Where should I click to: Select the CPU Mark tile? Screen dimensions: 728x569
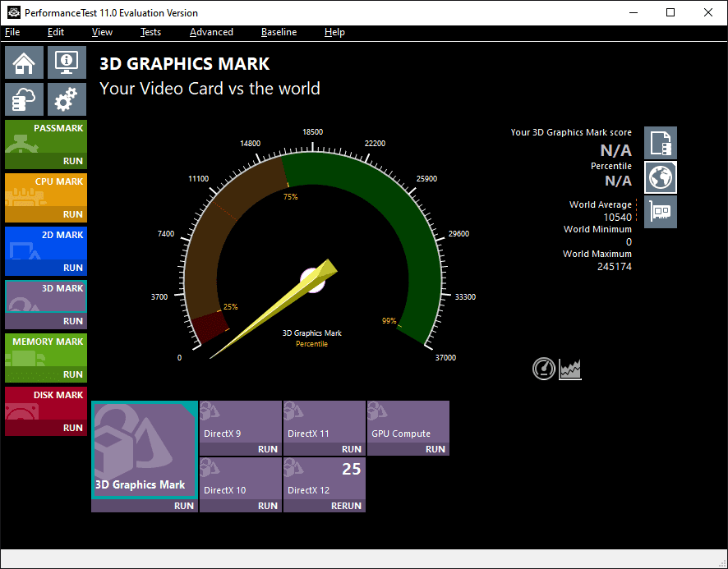click(x=46, y=190)
